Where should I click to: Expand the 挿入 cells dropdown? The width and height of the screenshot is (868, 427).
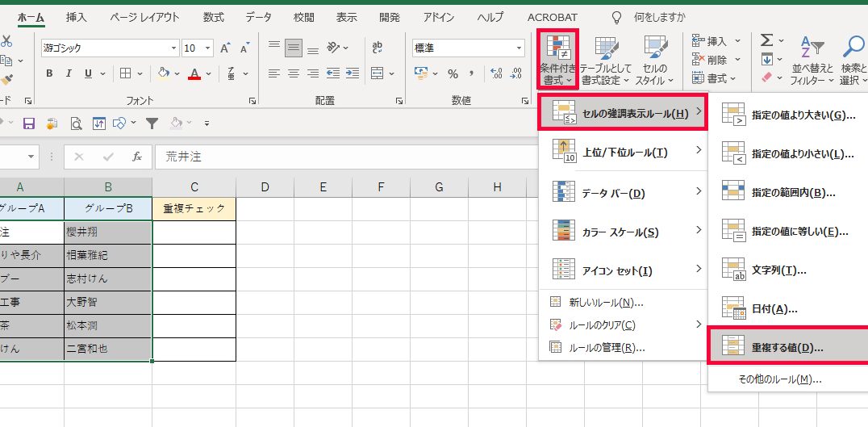point(737,41)
